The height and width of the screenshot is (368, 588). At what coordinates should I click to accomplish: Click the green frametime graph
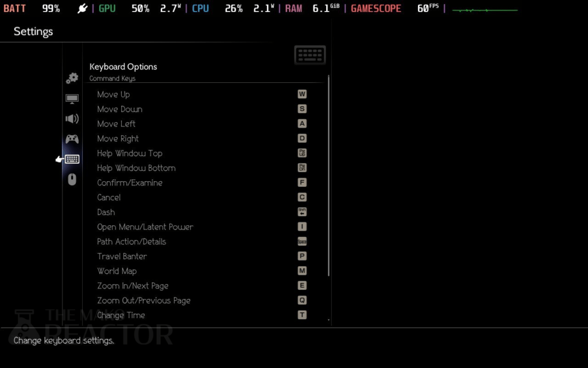pyautogui.click(x=485, y=10)
